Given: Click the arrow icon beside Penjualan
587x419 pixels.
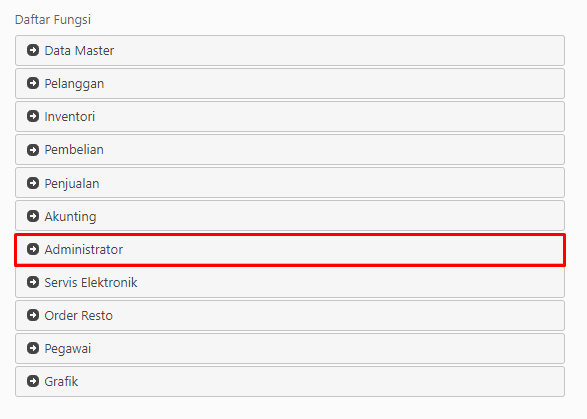Looking at the screenshot, I should (x=33, y=183).
